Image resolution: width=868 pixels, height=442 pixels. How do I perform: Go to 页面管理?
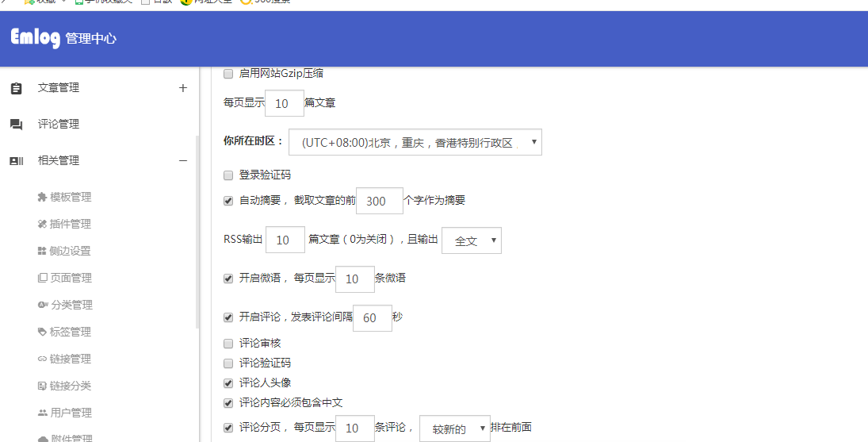[71, 278]
